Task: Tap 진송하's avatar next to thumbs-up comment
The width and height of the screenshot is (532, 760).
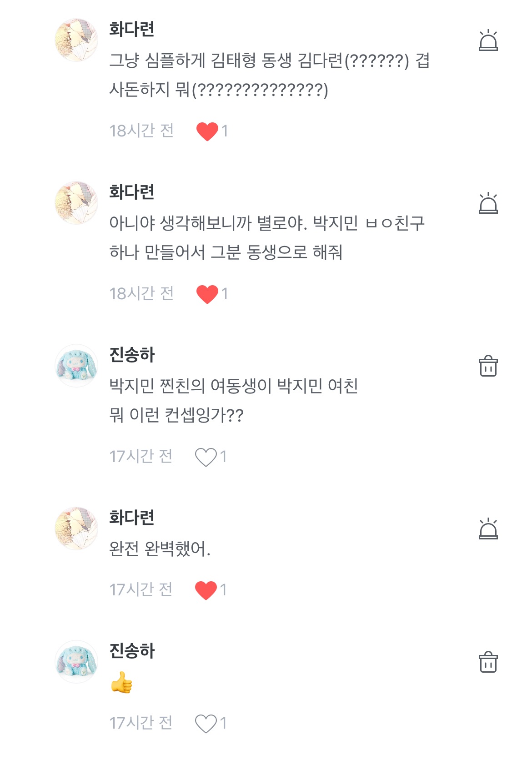Action: tap(76, 662)
